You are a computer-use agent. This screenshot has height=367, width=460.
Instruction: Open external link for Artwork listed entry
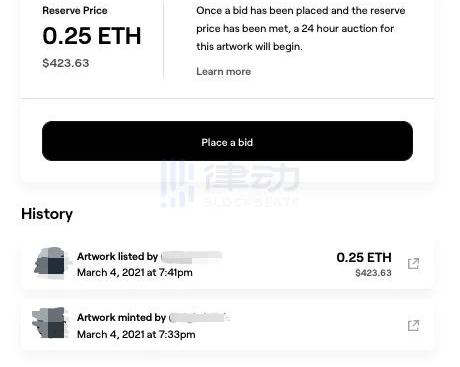point(413,264)
